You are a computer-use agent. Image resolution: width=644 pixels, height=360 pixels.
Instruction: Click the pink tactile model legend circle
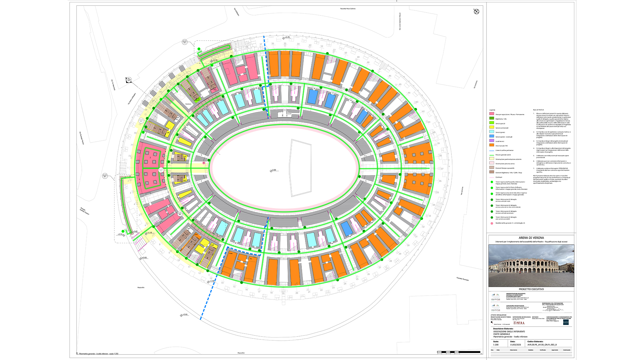(x=492, y=223)
